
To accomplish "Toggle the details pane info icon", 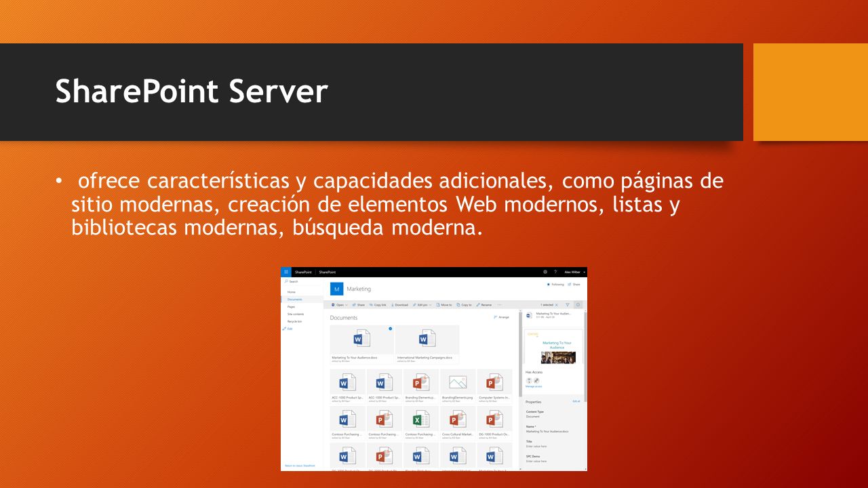I will [578, 305].
